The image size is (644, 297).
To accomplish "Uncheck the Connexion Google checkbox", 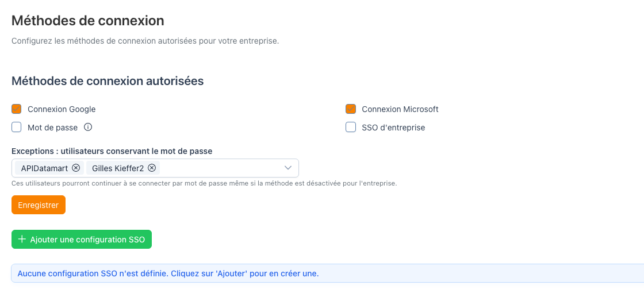I will [17, 109].
